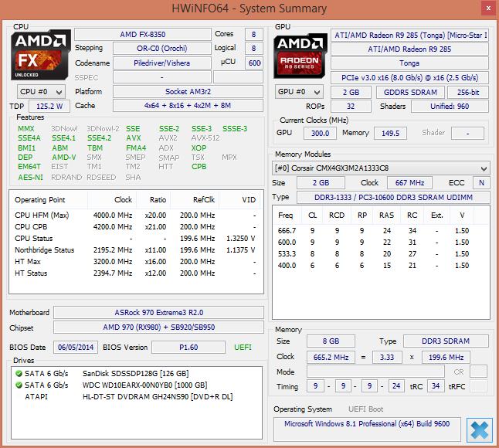Click the Unified: 960 shaders field

point(450,107)
